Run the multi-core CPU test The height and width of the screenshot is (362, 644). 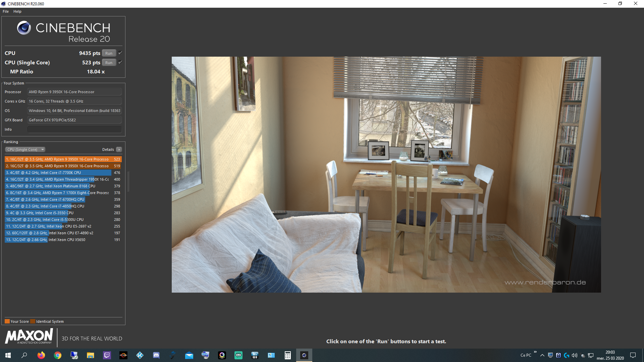point(109,53)
